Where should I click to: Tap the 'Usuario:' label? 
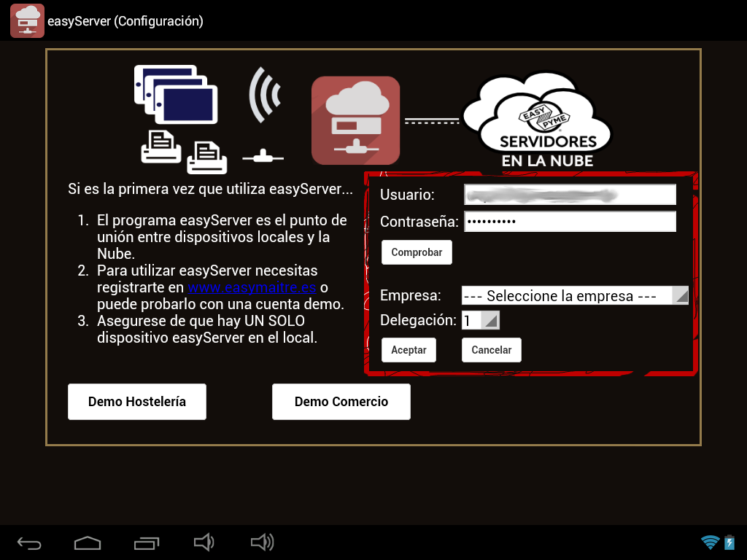(407, 195)
